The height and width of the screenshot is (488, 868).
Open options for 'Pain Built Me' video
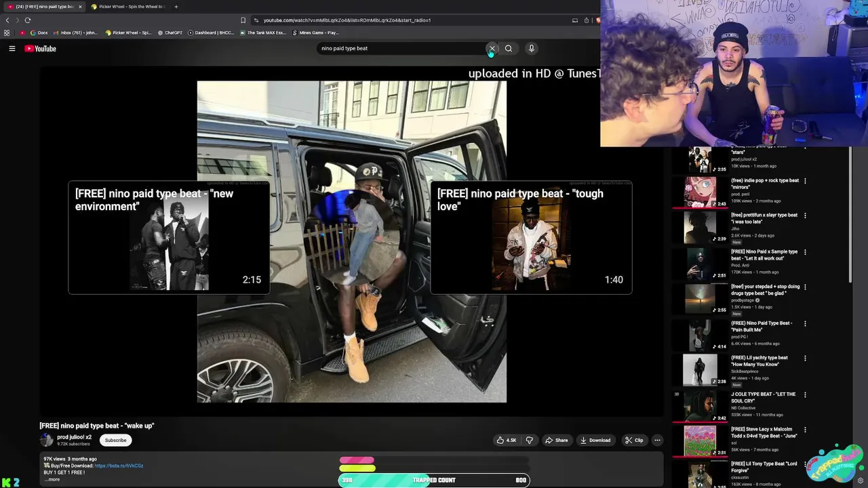(x=805, y=323)
